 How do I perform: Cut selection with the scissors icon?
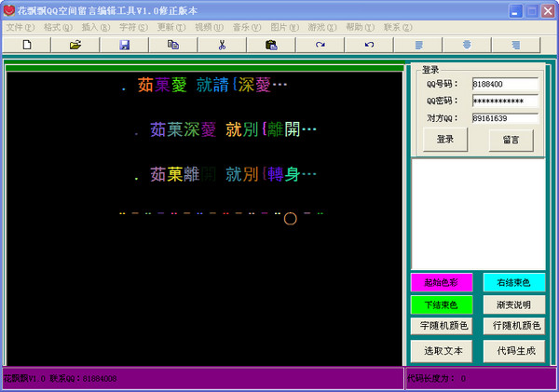(222, 45)
